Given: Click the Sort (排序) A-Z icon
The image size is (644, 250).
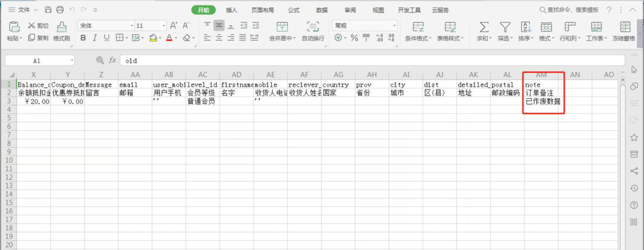Looking at the screenshot, I should pos(526,27).
